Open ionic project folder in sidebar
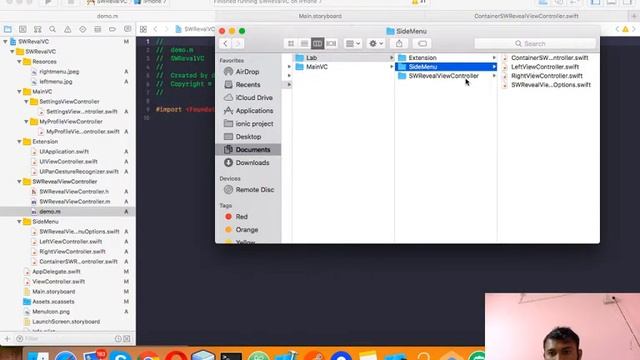The image size is (640, 360). [248, 124]
